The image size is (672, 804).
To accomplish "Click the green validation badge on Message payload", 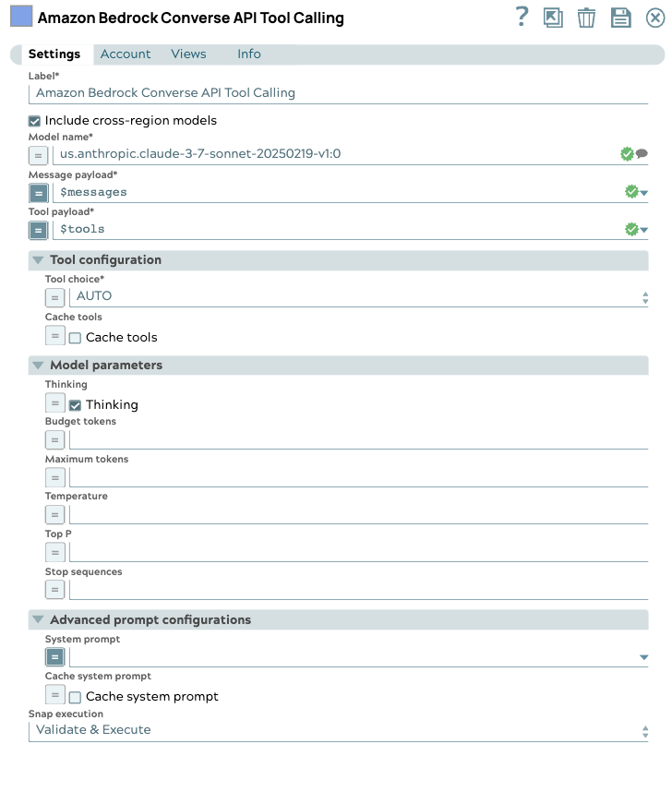I will 632,192.
